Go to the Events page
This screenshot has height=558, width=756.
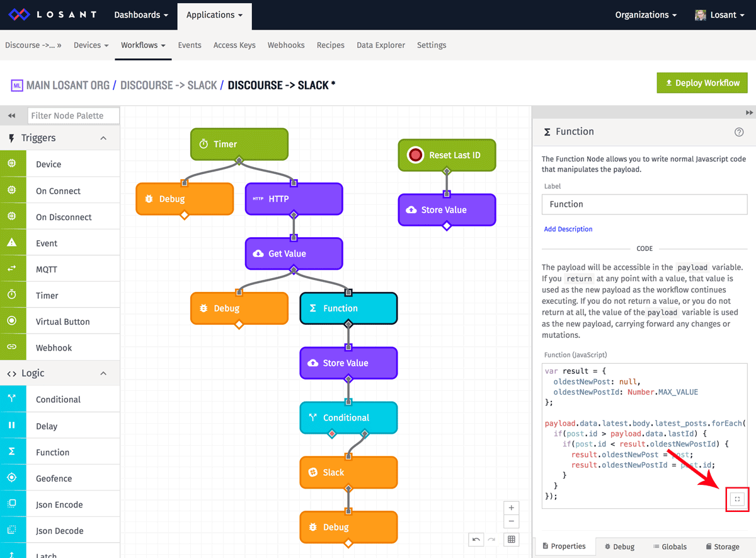point(190,45)
